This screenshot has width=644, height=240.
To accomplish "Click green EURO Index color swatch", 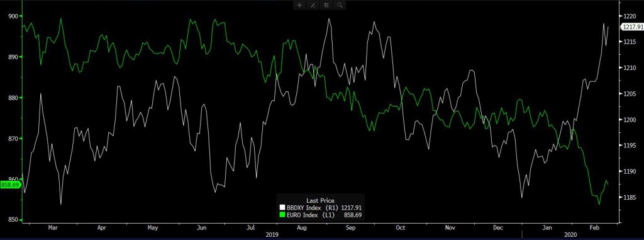I will 282,215.
